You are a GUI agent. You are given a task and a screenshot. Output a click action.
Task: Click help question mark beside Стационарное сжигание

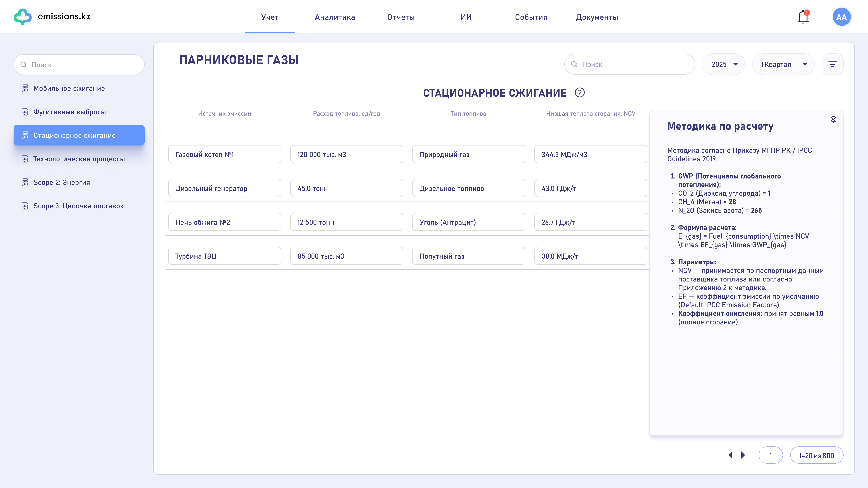tap(580, 93)
